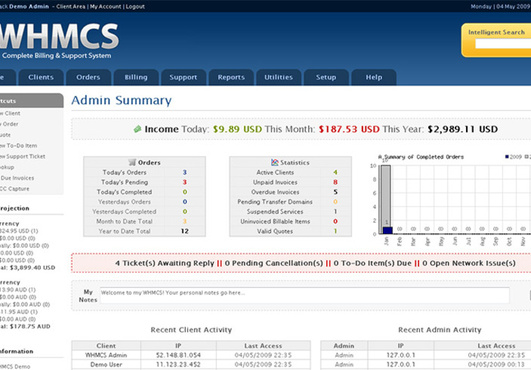Click the New Client shortcut
This screenshot has height=370, width=531.
(x=10, y=113)
